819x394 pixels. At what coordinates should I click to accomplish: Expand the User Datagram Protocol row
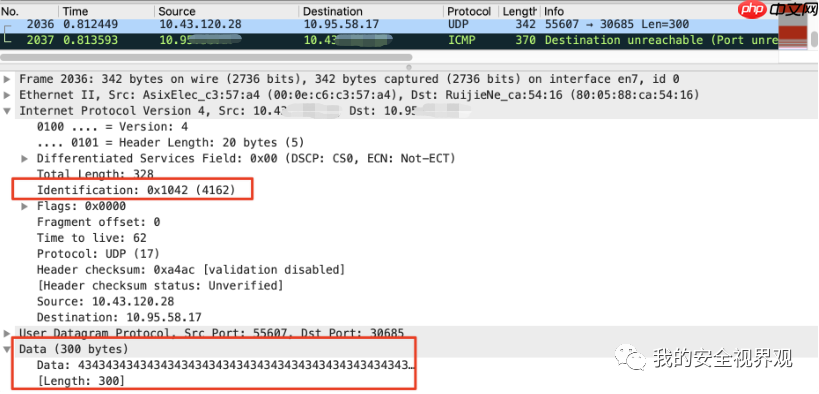coord(7,333)
